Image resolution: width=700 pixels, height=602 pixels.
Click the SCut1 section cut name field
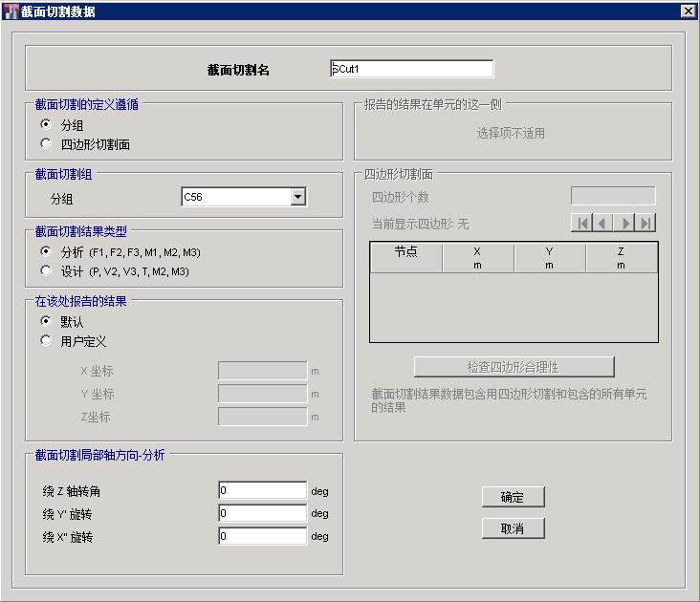pos(411,69)
